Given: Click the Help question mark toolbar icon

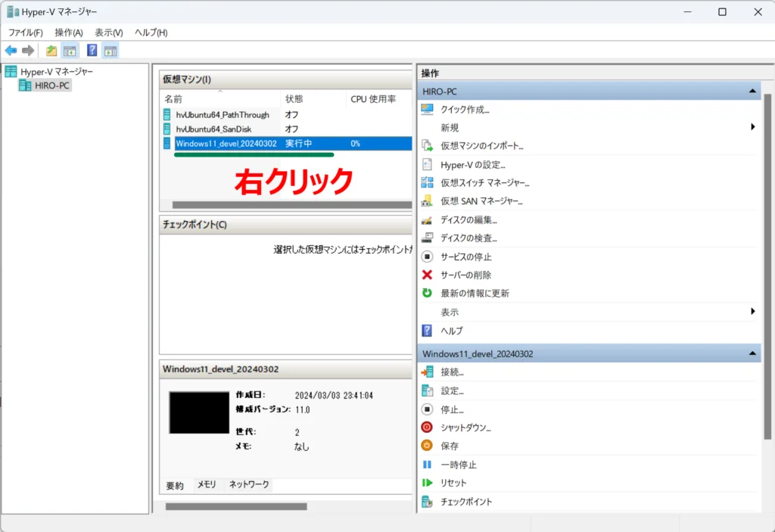Looking at the screenshot, I should pos(92,51).
